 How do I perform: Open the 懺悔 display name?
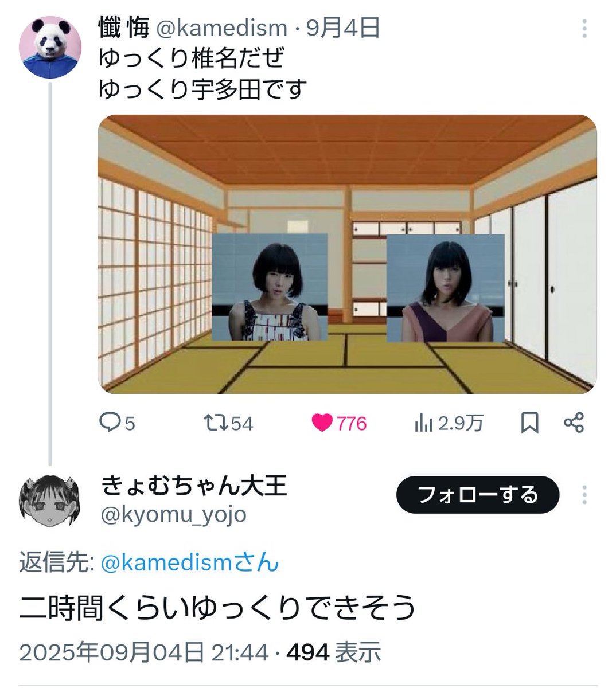[x=124, y=28]
